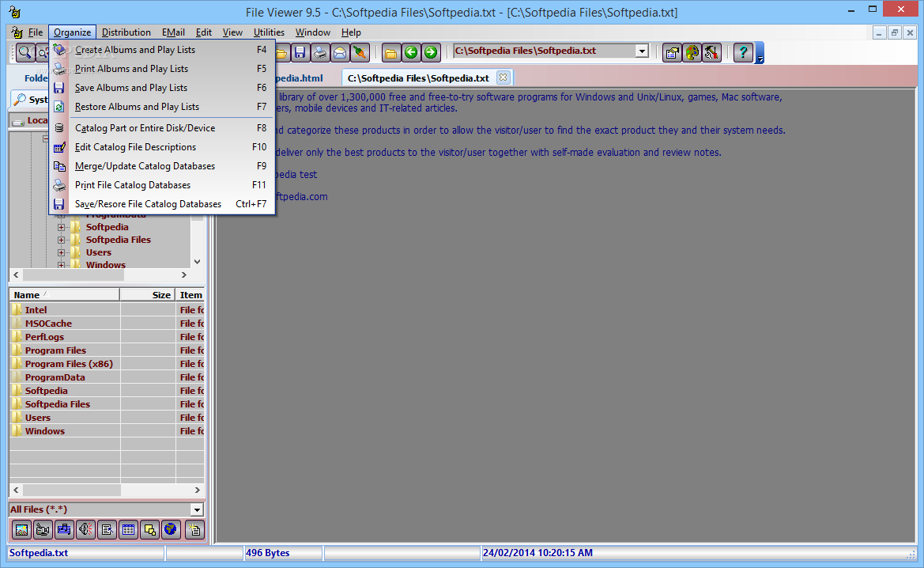
Task: Open the EMail menu
Action: (173, 32)
